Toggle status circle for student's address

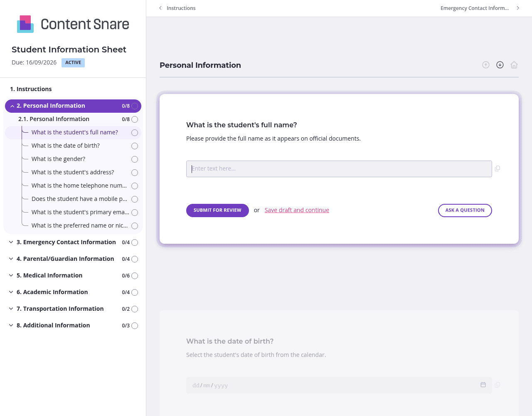(135, 173)
